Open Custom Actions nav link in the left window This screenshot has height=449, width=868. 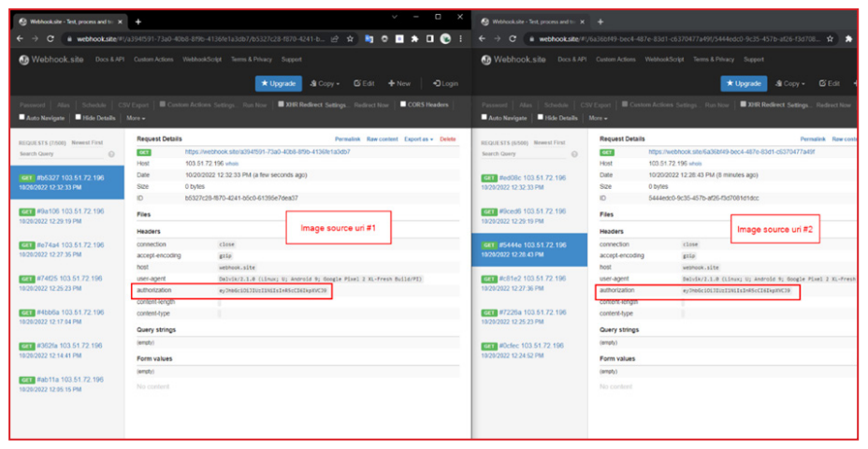[x=153, y=60]
